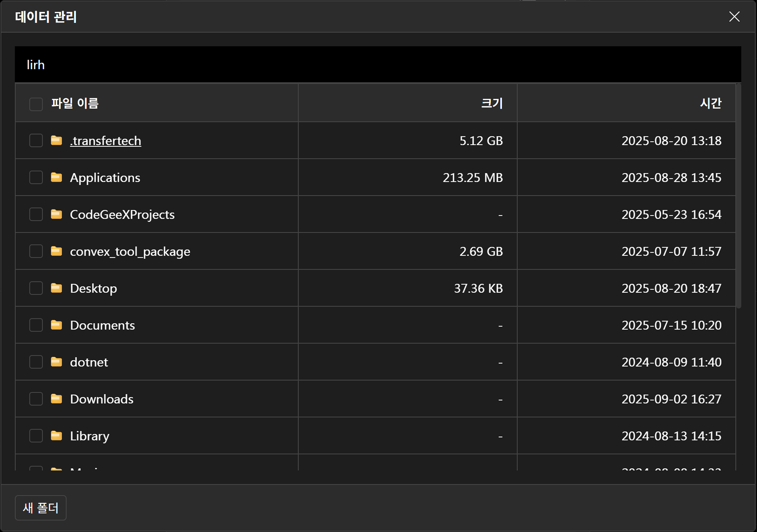Click the 파일 이름 column header

(x=75, y=103)
